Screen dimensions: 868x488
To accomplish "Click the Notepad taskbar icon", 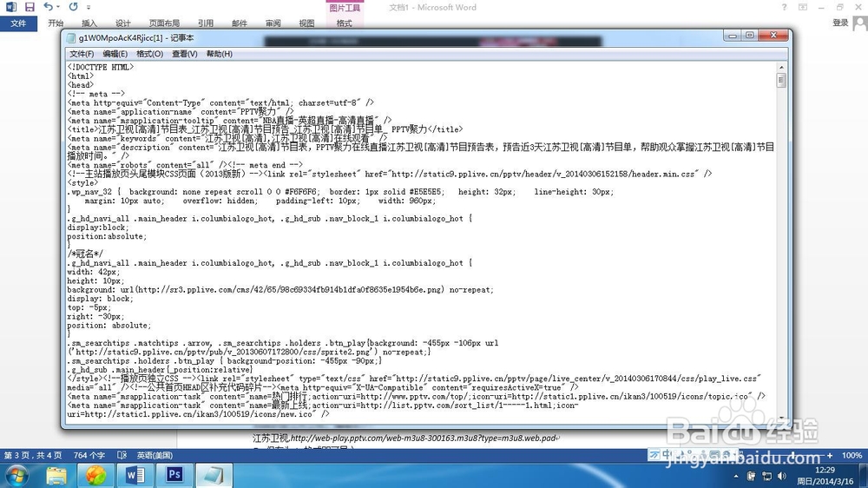I will tap(214, 476).
